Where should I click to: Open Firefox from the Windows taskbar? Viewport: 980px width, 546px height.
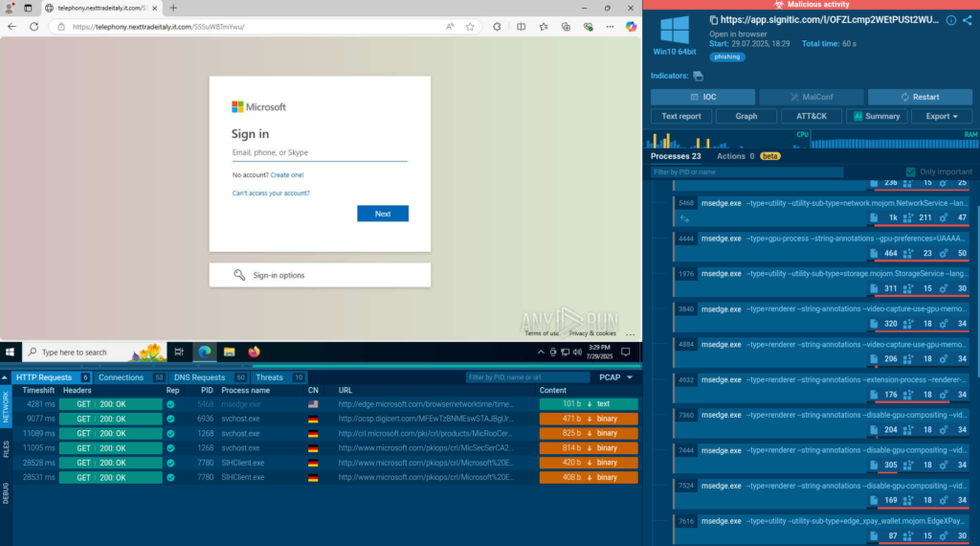254,353
